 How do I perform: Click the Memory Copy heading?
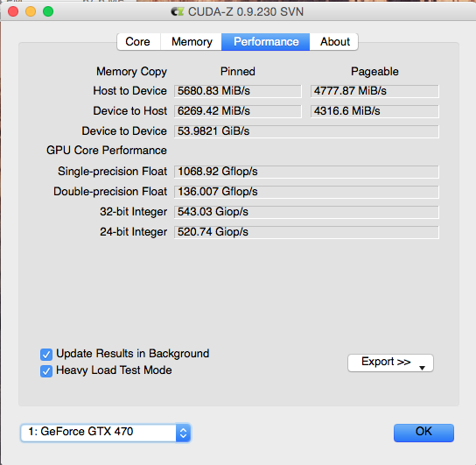[131, 72]
